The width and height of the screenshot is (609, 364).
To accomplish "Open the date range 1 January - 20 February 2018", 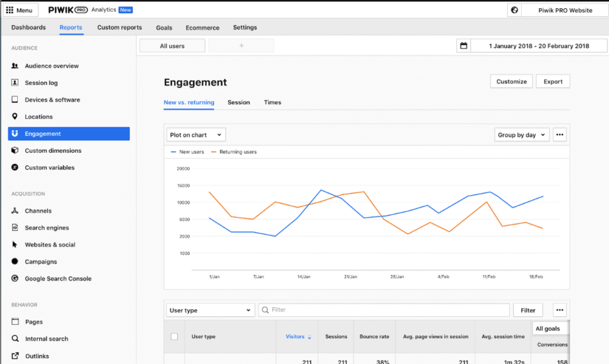I will pyautogui.click(x=539, y=46).
